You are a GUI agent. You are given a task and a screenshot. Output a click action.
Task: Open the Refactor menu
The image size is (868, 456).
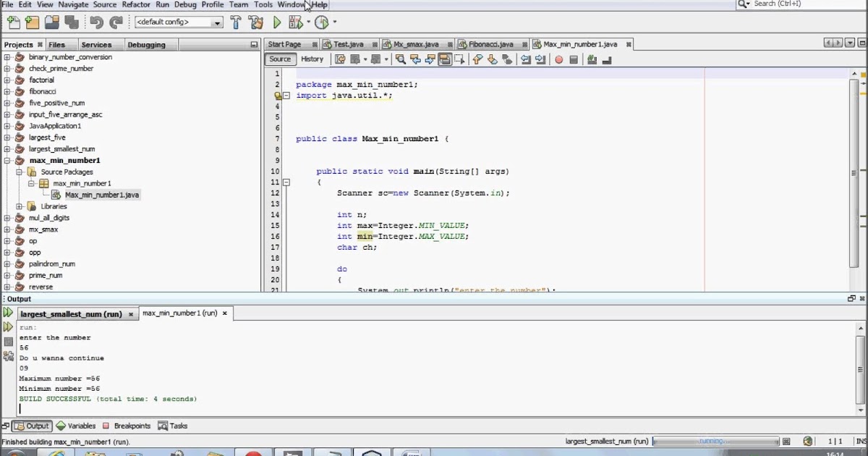(135, 4)
